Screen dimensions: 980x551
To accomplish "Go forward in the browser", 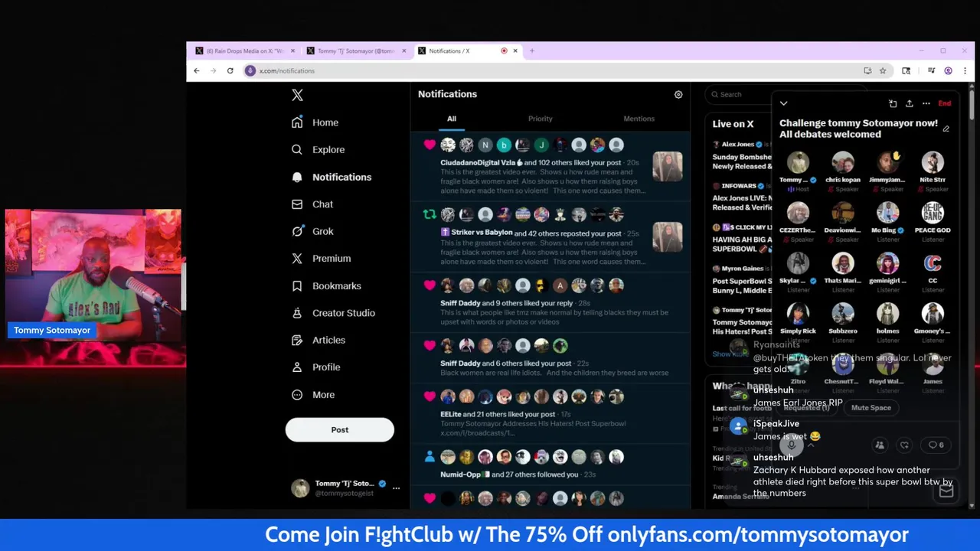I will point(214,70).
